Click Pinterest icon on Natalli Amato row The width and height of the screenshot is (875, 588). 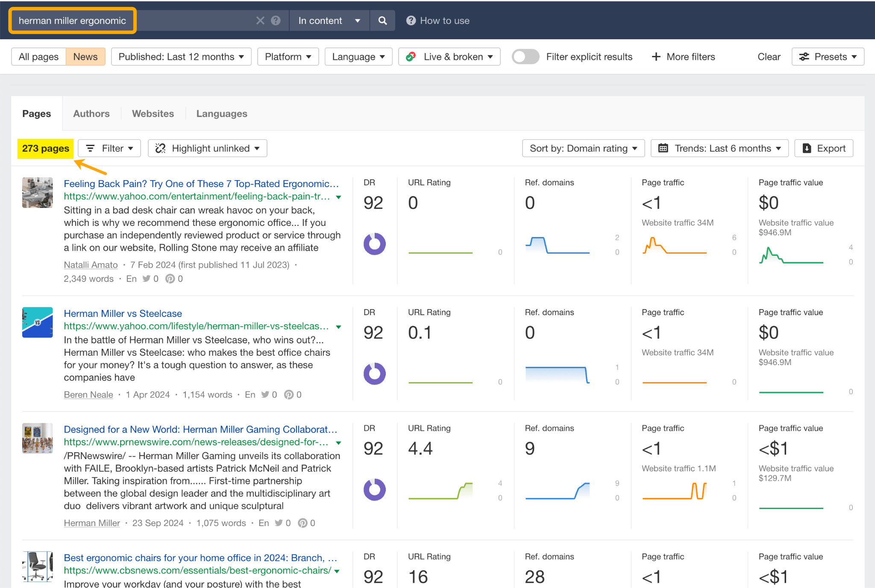pyautogui.click(x=170, y=278)
